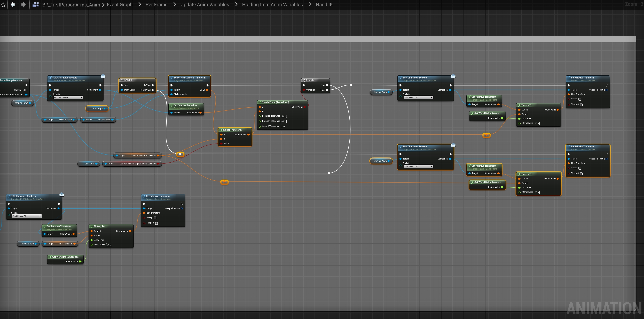Toggle Sweep checkbox on SetRelativeTransform node below comment area
Viewport: 644px width, 319px height.
click(155, 218)
